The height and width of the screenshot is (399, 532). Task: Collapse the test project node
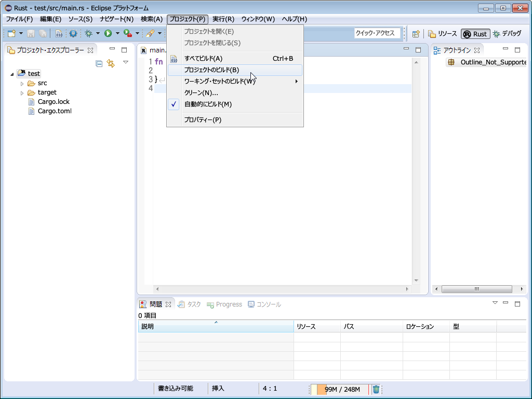(x=12, y=74)
